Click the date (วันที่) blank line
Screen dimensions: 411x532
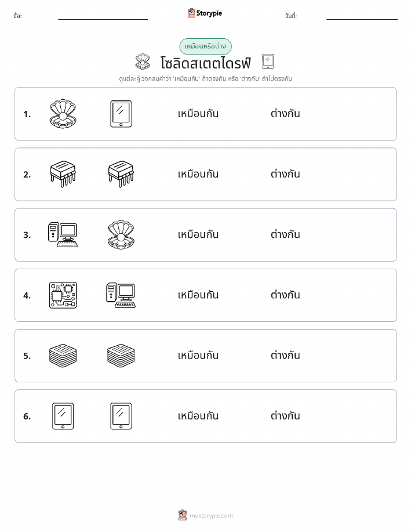362,19
